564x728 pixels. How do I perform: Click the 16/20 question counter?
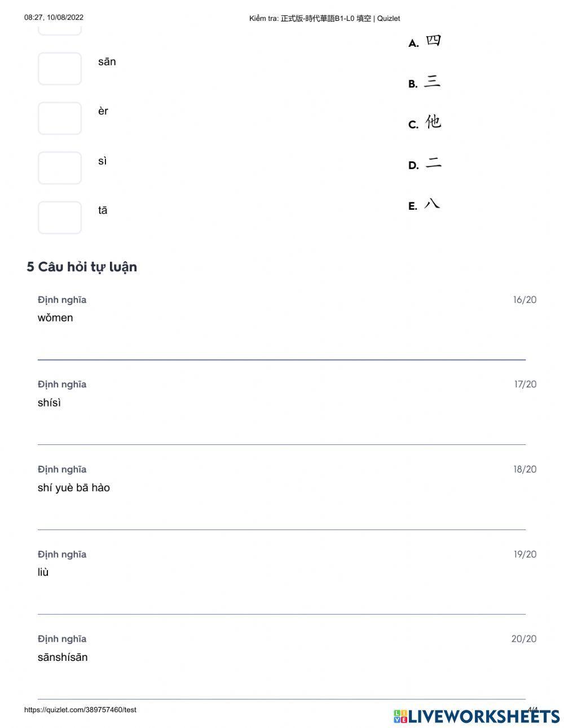click(x=525, y=300)
